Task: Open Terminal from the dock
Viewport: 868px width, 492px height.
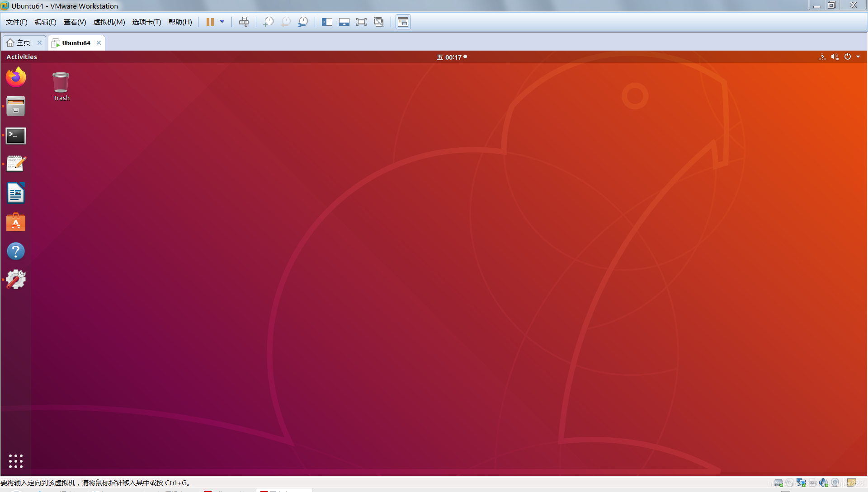Action: point(16,136)
